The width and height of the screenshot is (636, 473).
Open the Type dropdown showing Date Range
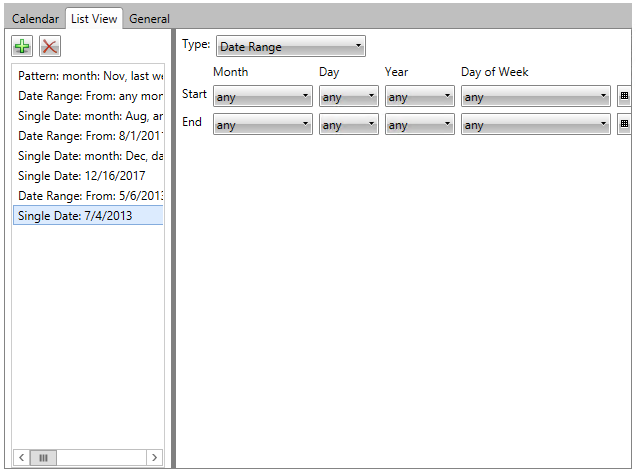pyautogui.click(x=290, y=47)
